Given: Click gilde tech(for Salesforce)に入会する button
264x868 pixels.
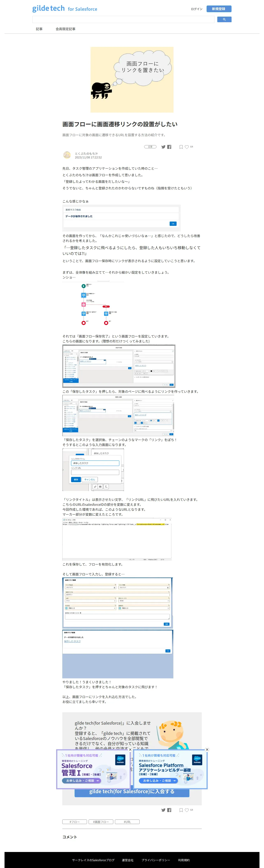Looking at the screenshot, I should (x=132, y=792).
